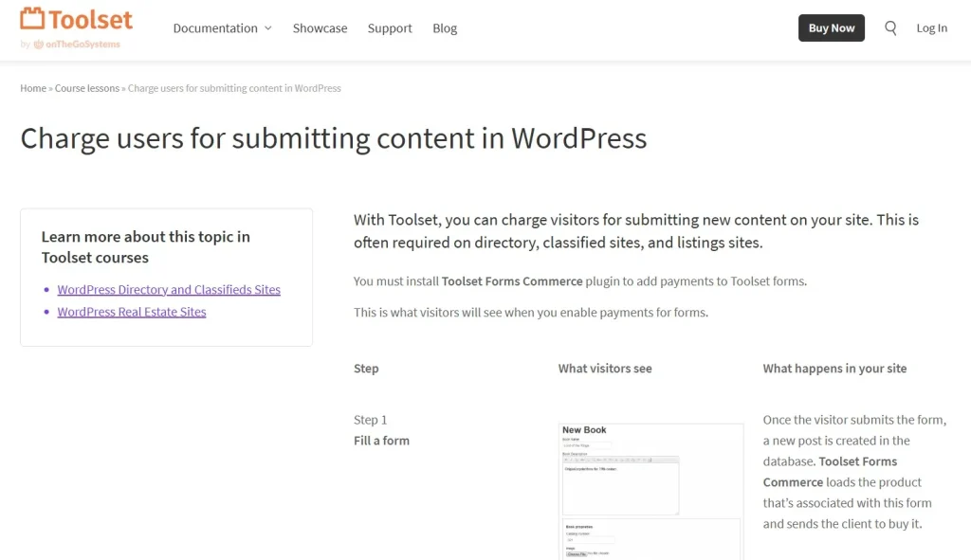Click the 'Step' column header
The height and width of the screenshot is (560, 971).
point(366,369)
